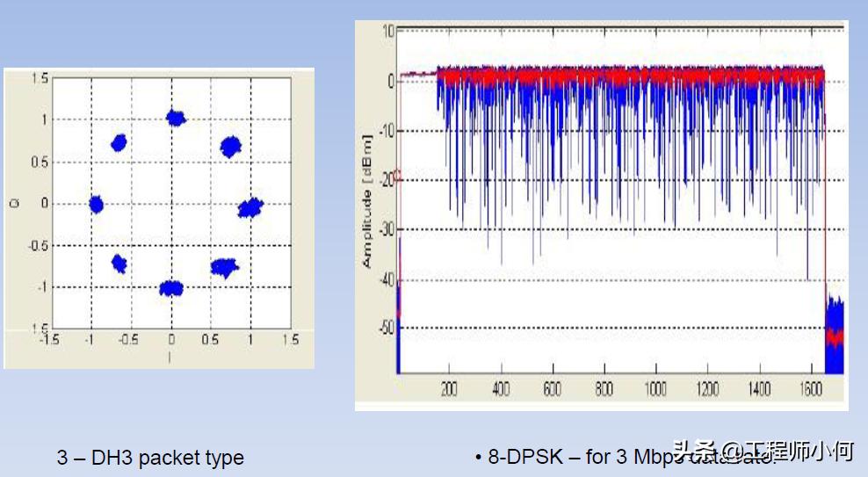Click the upper-left constellation cluster near -0.7, 0.7
The height and width of the screenshot is (477, 868).
119,144
